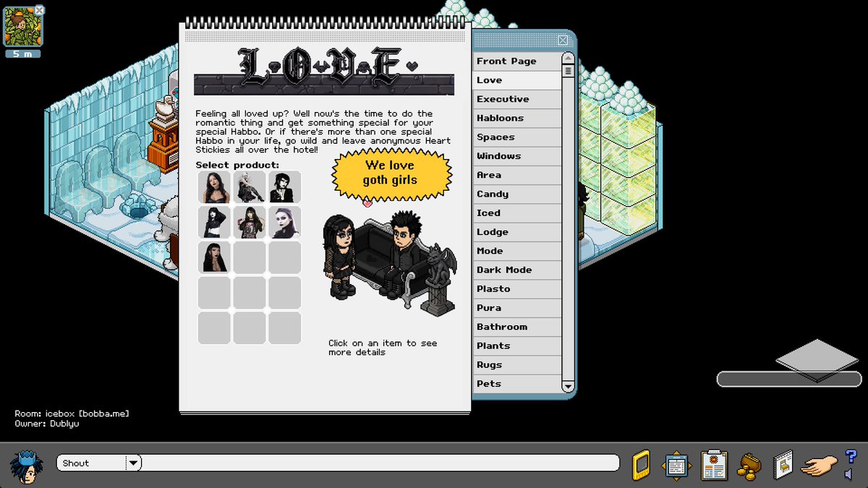
Task: Select product: long black hair with bangs
Action: [x=214, y=257]
